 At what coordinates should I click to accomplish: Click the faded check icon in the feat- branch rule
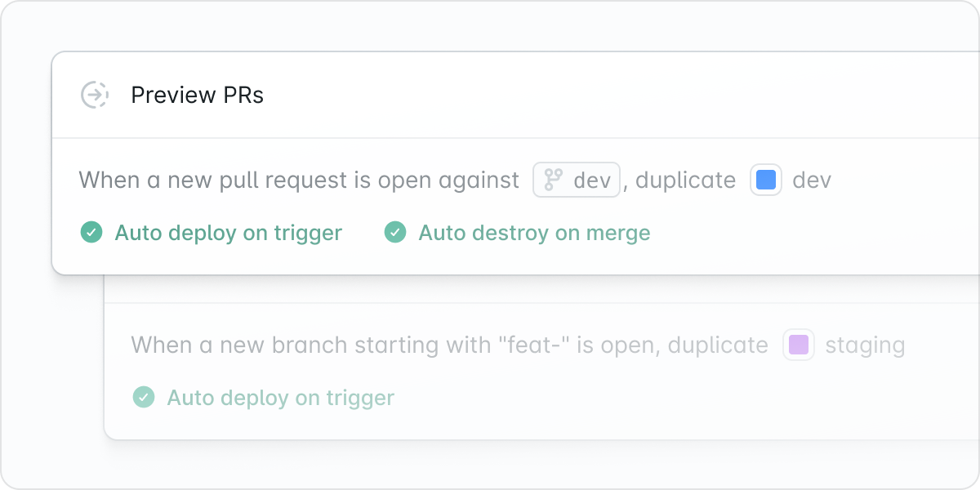click(x=144, y=398)
